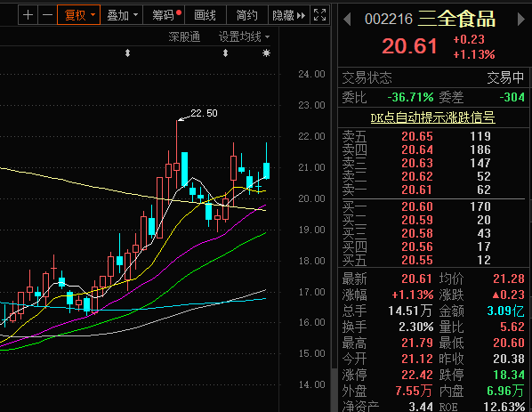Image resolution: width=532 pixels, height=412 pixels.
Task: Click 内盘 value 6.96万
Action: [x=506, y=391]
